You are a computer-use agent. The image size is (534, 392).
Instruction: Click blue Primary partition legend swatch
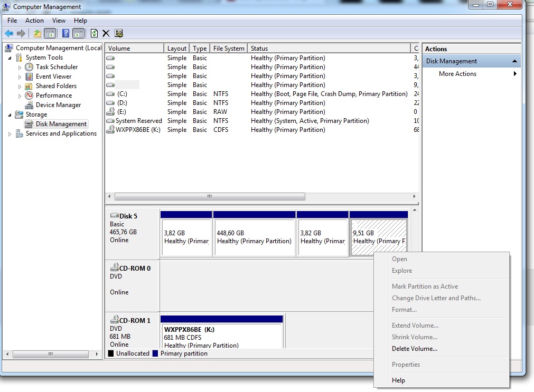click(x=155, y=353)
